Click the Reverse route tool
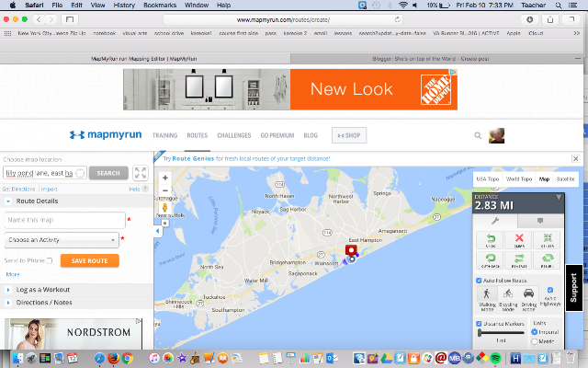Image resolution: width=588 pixels, height=368 pixels. [519, 260]
